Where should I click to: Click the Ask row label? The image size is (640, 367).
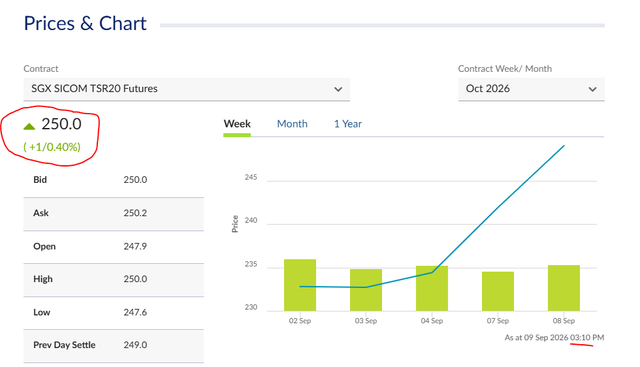tap(41, 213)
